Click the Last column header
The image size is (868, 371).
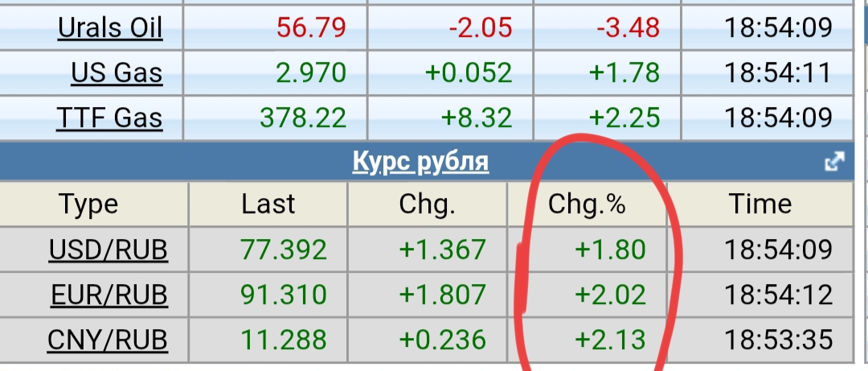click(x=268, y=205)
